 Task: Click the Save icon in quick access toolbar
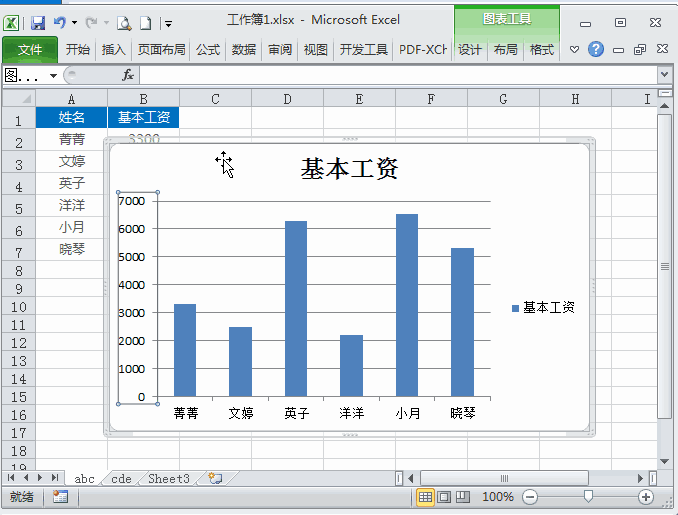point(38,22)
